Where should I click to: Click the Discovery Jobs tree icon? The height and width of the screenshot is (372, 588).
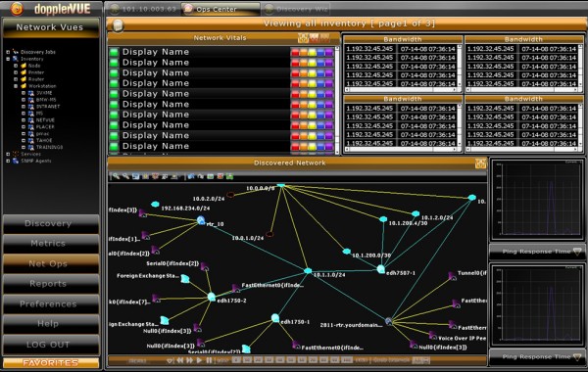16,52
